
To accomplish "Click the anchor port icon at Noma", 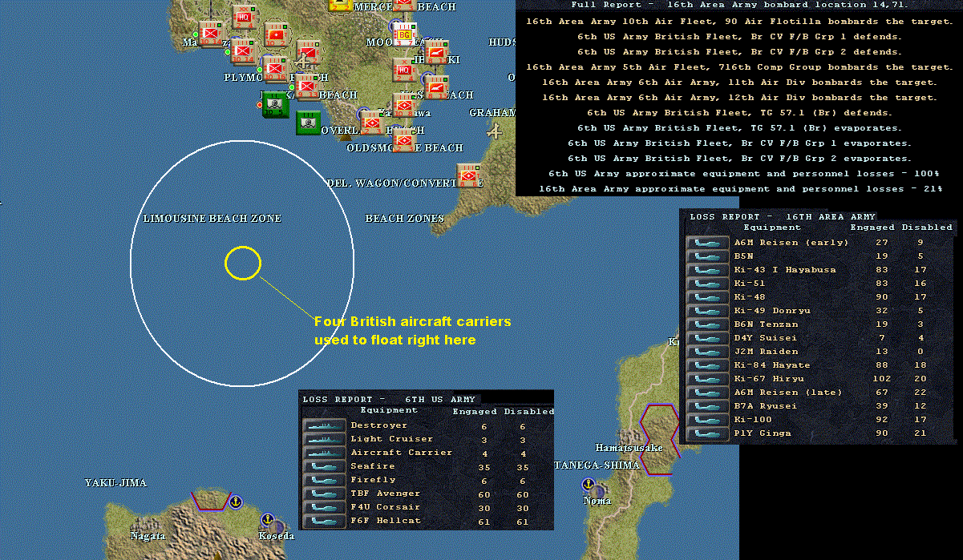I will click(x=587, y=485).
